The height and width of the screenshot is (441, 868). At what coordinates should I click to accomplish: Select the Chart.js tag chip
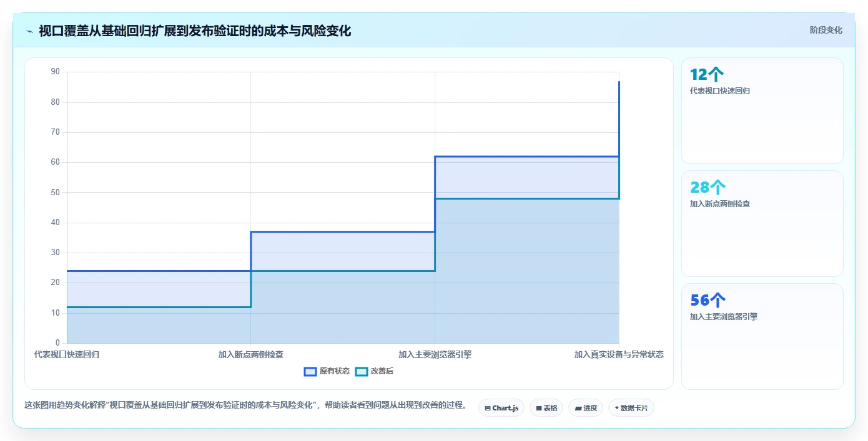pos(501,408)
